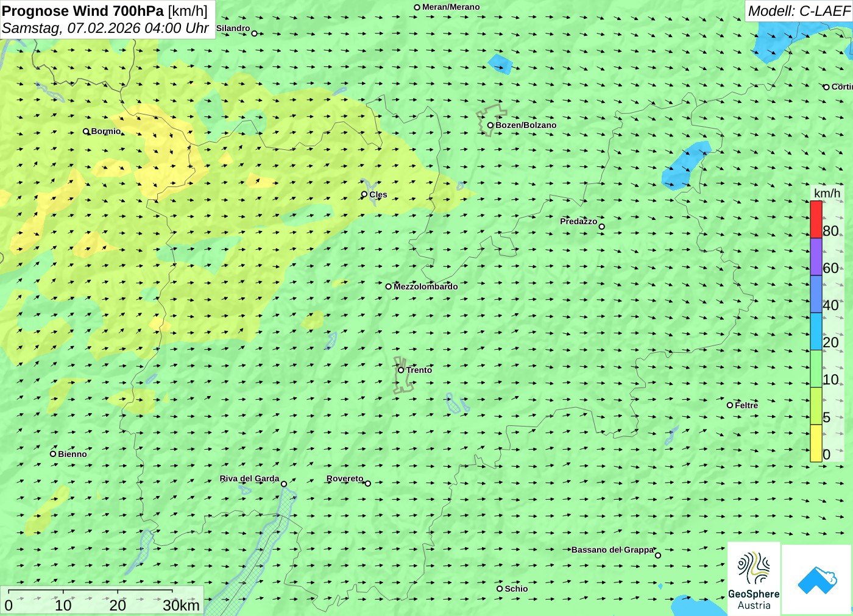Click the Silandro city marker
The height and width of the screenshot is (616, 853).
pyautogui.click(x=255, y=34)
